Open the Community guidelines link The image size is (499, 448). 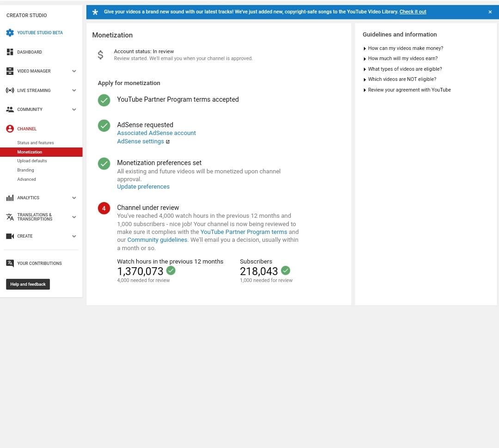[157, 240]
